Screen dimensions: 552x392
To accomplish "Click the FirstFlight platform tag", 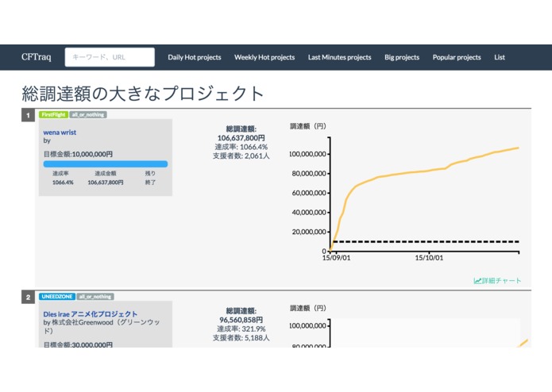I will (53, 114).
